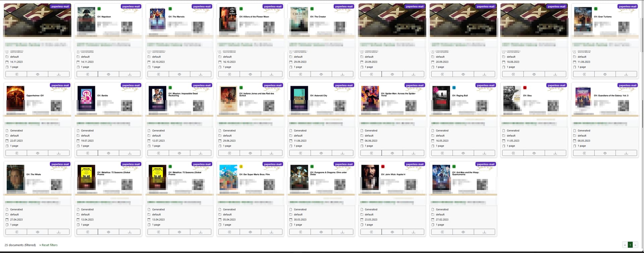Go to the previous page of results
Image resolution: width=644 pixels, height=253 pixels.
(x=625, y=245)
